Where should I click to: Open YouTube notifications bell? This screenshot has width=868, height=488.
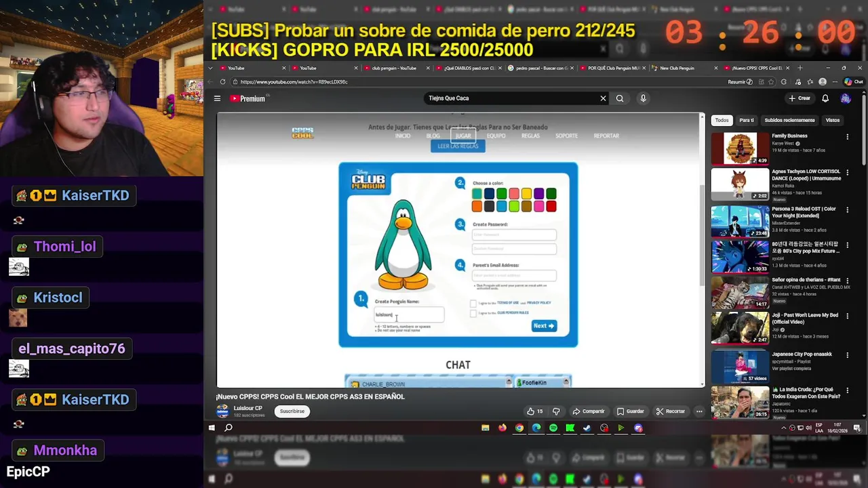825,98
